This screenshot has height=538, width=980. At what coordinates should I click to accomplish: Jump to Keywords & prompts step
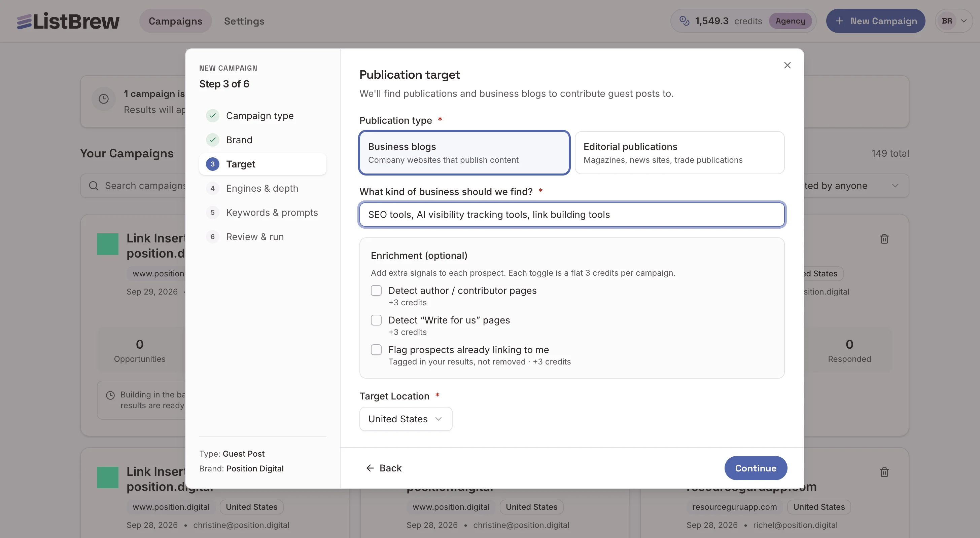coord(262,213)
